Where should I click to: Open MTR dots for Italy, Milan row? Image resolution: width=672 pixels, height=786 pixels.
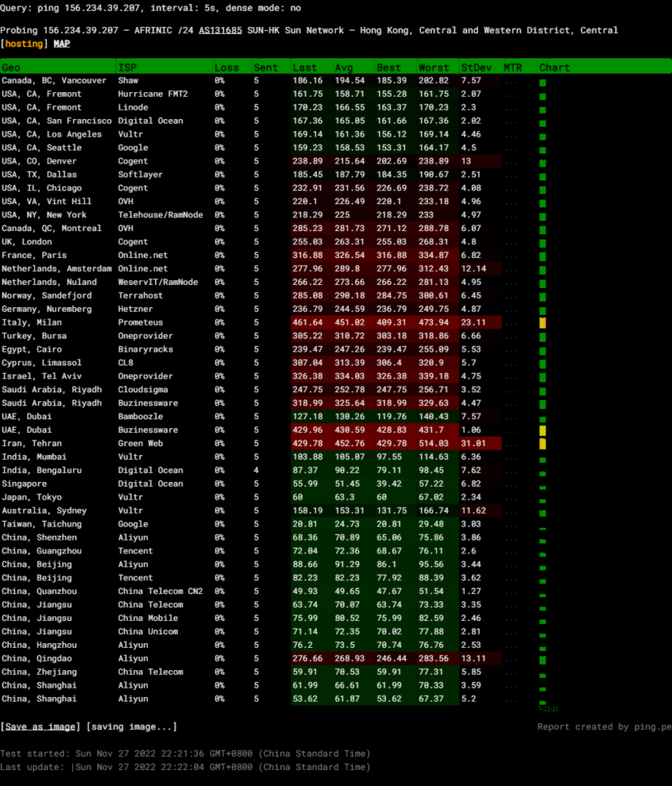click(x=512, y=323)
